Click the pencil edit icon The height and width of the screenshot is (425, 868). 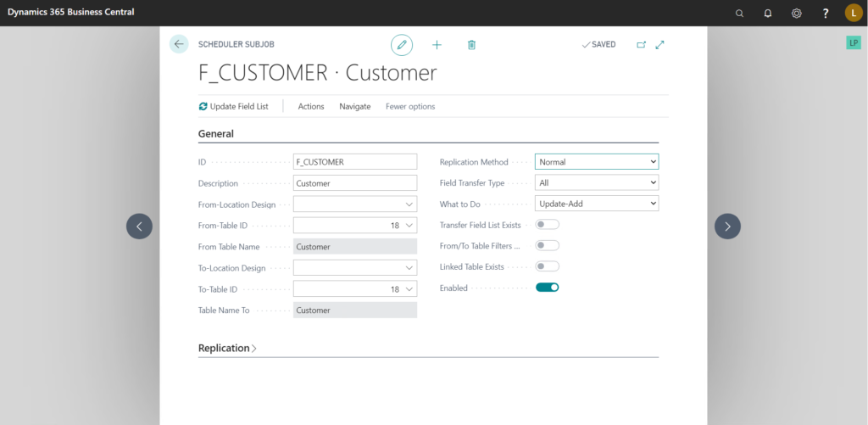pyautogui.click(x=402, y=45)
